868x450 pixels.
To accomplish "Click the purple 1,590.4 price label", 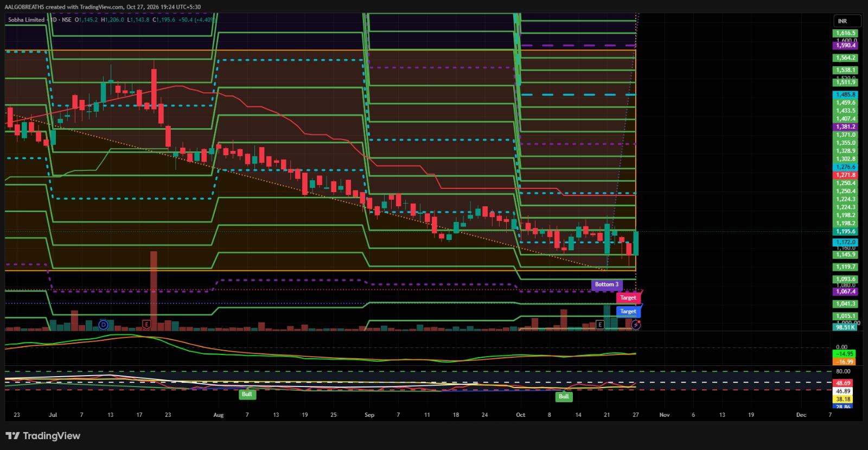I will click(845, 46).
